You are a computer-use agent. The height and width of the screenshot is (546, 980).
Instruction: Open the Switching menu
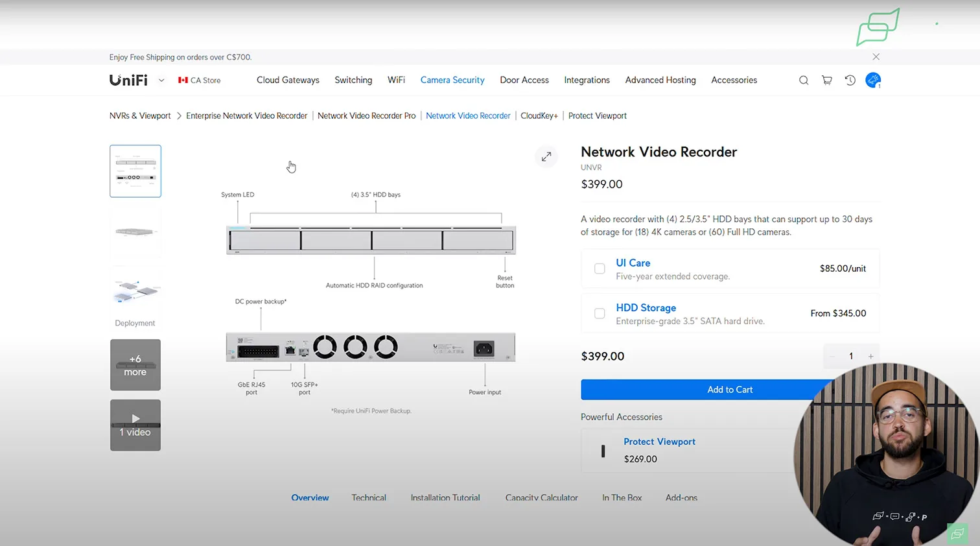click(353, 80)
